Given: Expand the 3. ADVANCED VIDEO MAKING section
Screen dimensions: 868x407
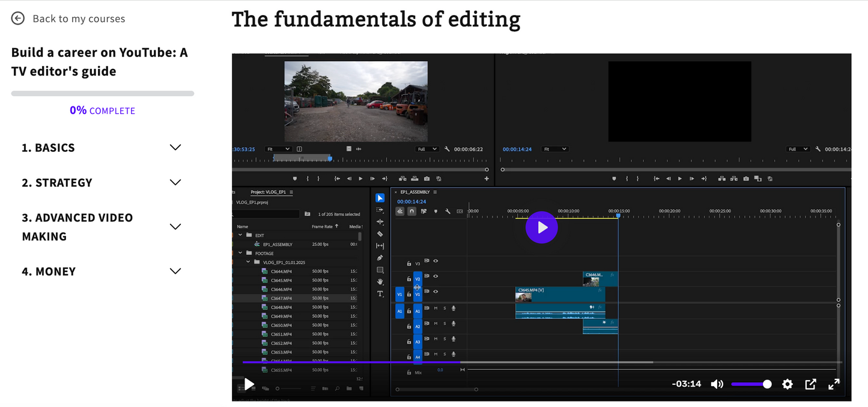Looking at the screenshot, I should click(175, 227).
